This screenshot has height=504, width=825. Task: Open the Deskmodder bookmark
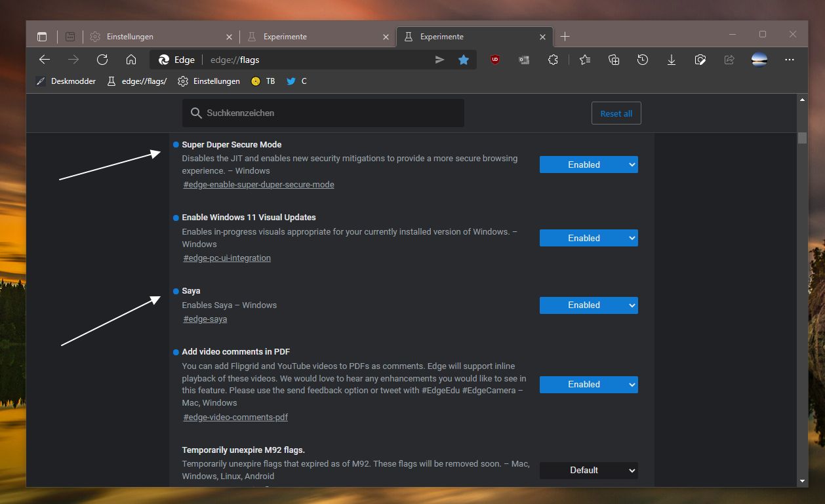[x=66, y=81]
